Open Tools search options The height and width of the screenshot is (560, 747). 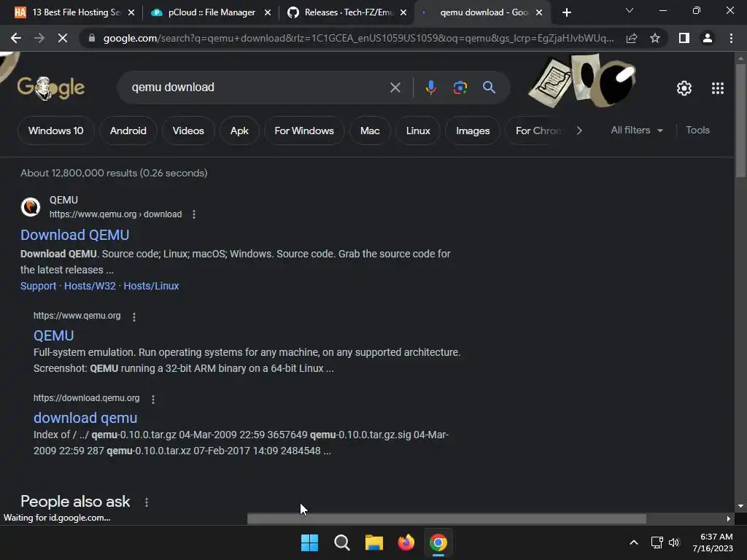(x=697, y=130)
